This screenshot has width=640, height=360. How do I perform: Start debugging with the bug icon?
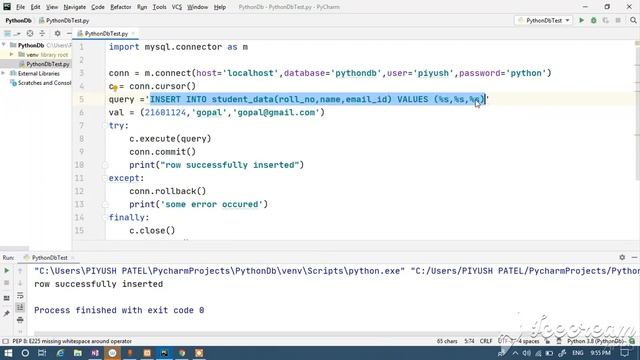(593, 20)
